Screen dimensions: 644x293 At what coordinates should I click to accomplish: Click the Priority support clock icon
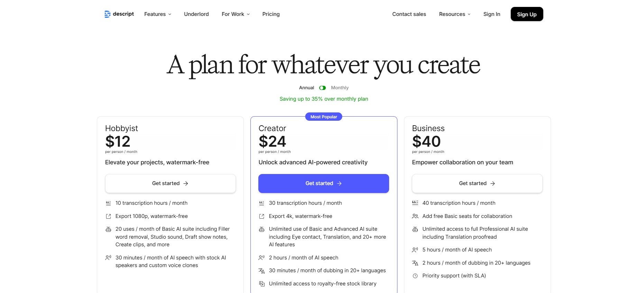pos(415,276)
